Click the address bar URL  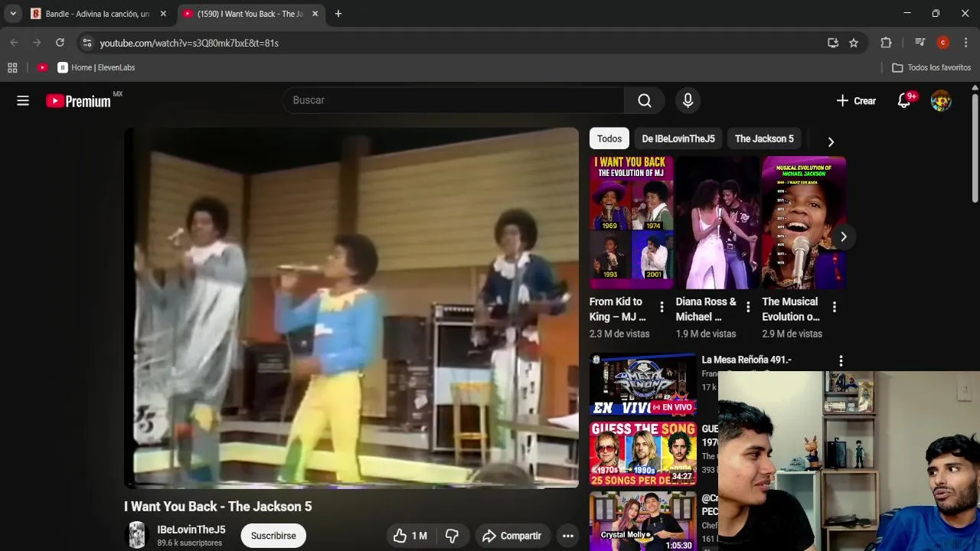click(x=189, y=44)
